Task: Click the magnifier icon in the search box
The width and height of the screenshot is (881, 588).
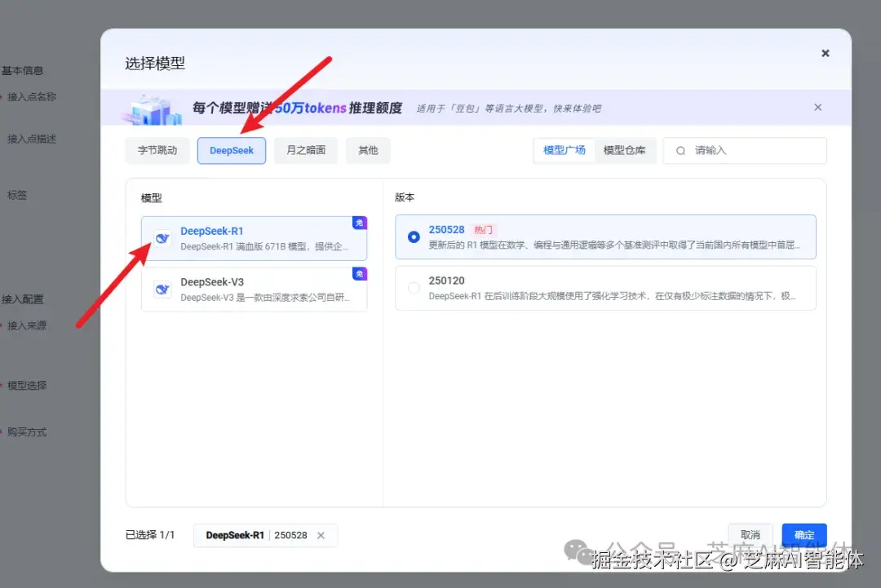Action: point(680,150)
